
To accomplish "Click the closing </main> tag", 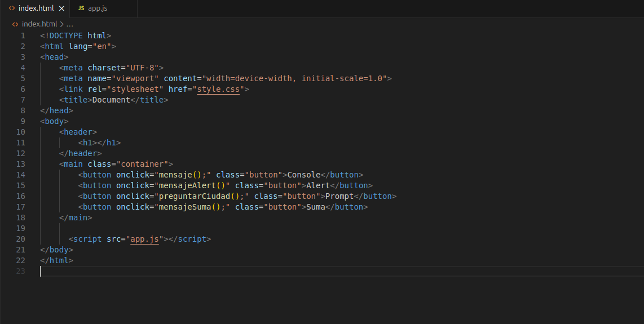I will point(76,218).
